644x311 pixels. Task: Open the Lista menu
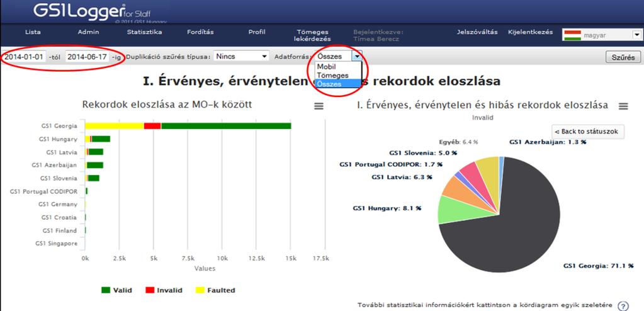[x=33, y=32]
